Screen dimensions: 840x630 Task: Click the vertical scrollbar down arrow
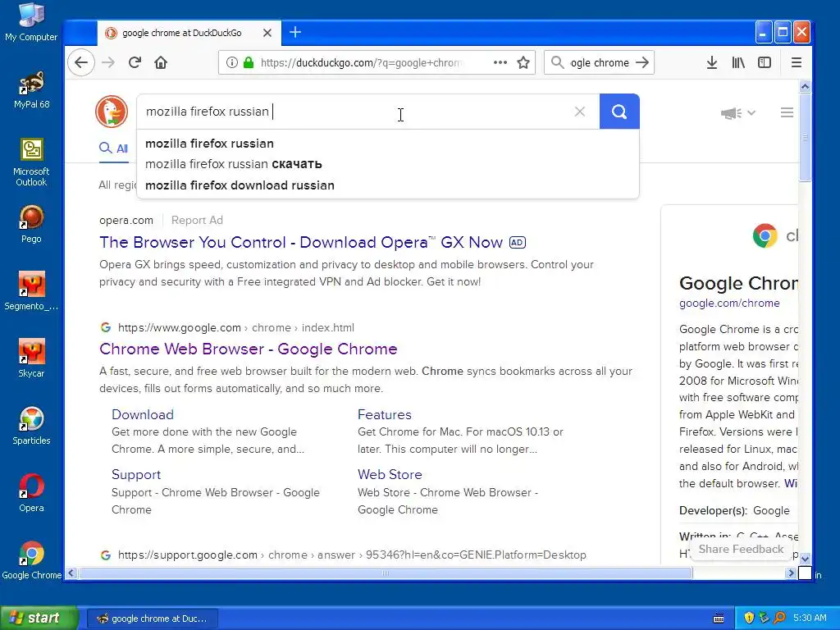(805, 558)
